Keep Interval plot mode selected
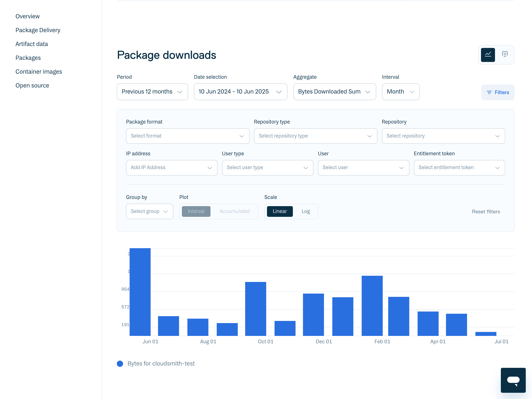The height and width of the screenshot is (399, 532). [x=196, y=211]
